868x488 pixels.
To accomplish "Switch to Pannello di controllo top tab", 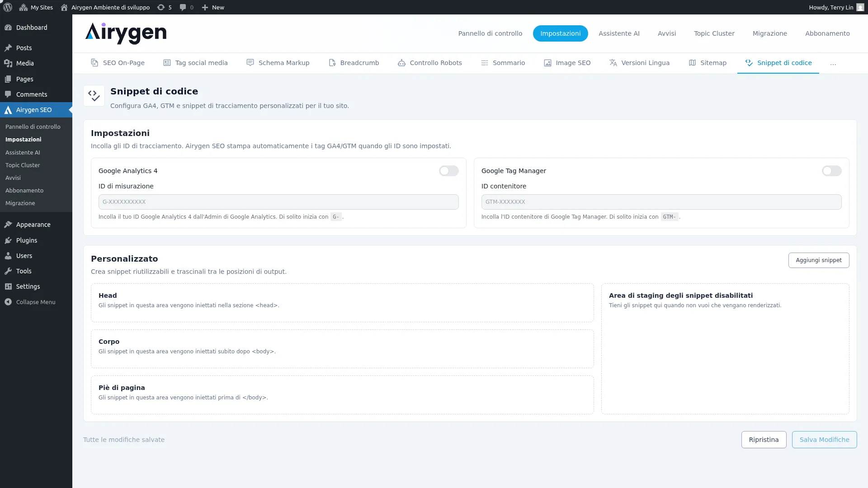I will [x=490, y=33].
